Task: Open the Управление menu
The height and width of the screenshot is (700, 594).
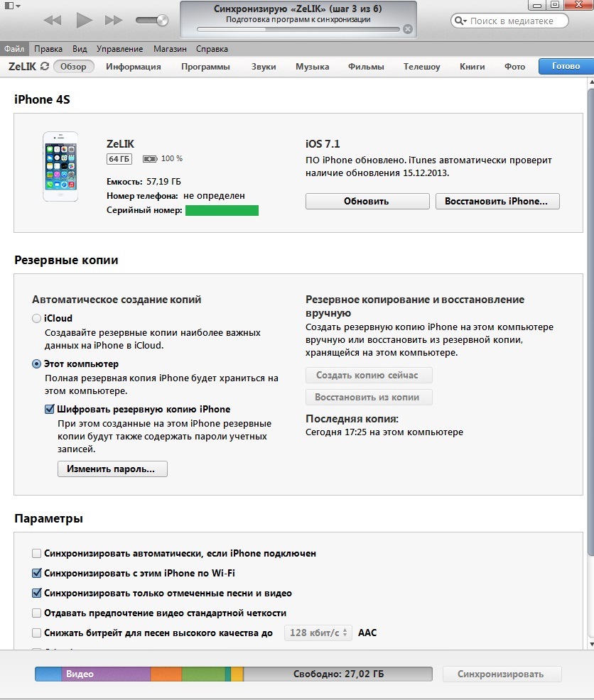Action: pos(120,49)
